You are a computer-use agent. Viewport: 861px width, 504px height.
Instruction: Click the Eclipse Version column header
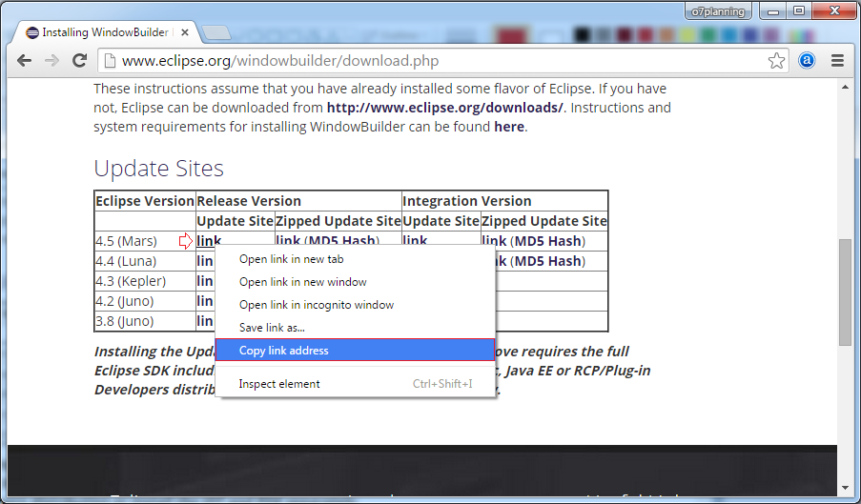[x=145, y=201]
